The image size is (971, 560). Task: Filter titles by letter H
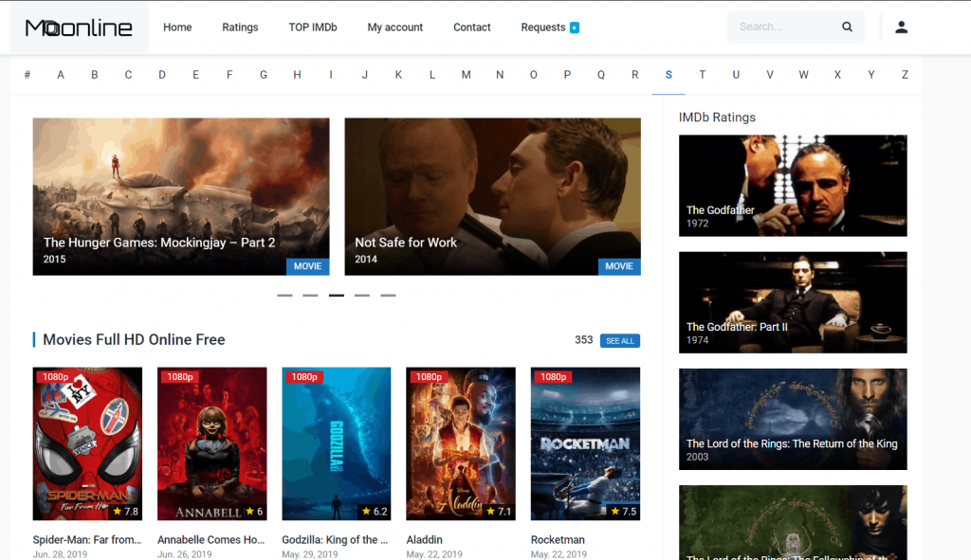(297, 75)
